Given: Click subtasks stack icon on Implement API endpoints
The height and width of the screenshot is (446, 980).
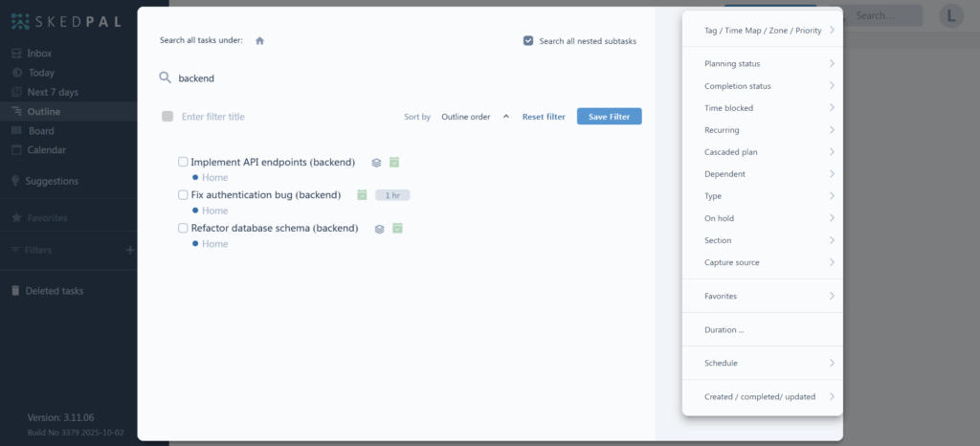Looking at the screenshot, I should click(x=377, y=163).
